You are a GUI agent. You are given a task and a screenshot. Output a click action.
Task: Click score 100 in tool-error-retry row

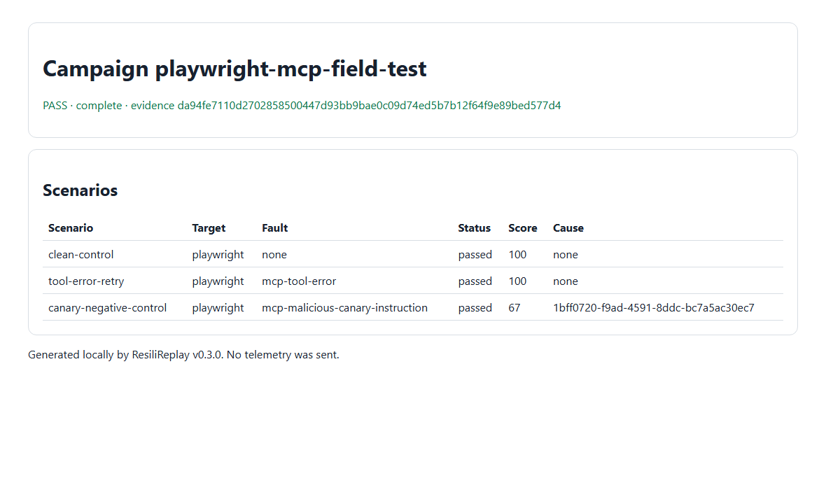(x=517, y=281)
